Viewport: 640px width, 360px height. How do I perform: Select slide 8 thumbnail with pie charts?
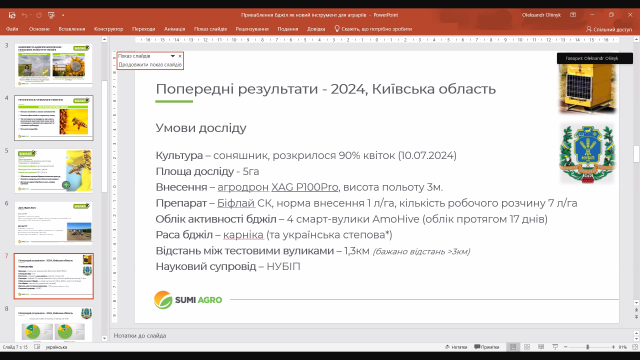53,324
